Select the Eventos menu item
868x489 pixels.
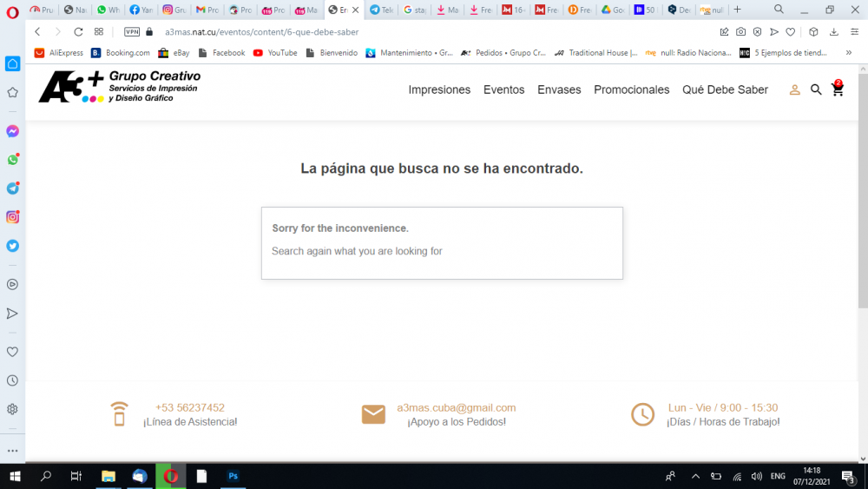click(503, 89)
